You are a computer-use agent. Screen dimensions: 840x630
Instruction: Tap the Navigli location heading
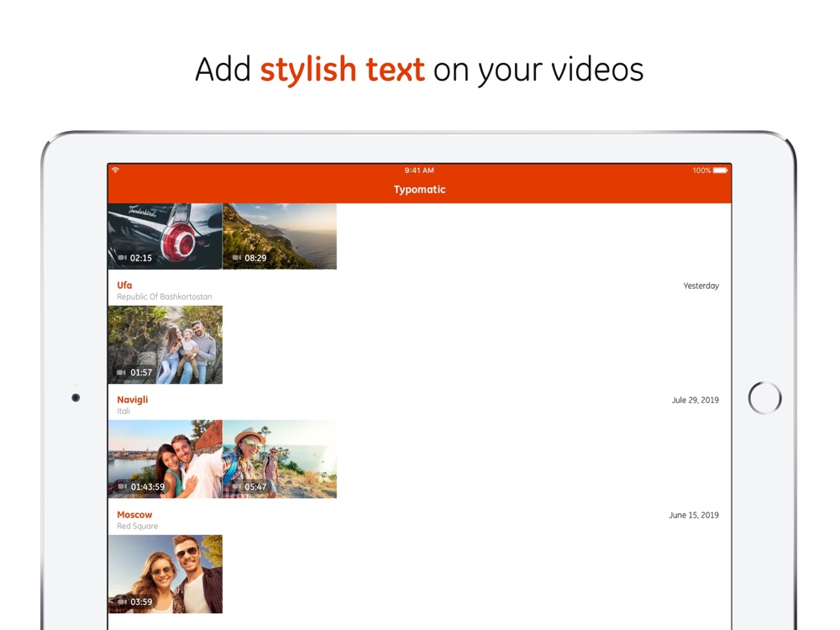133,400
